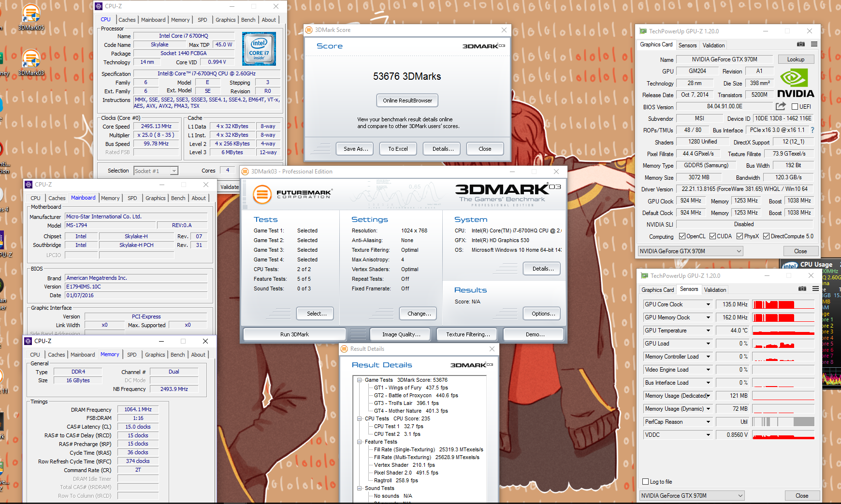This screenshot has width=841, height=504.
Task: Open Graphics tab in CPU-Z Memory window
Action: [155, 355]
